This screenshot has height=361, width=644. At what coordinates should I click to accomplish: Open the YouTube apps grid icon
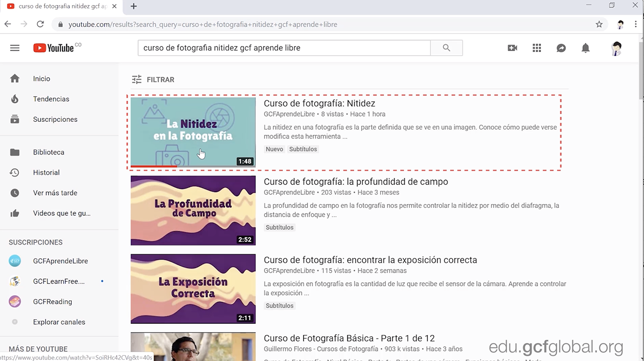tap(537, 48)
